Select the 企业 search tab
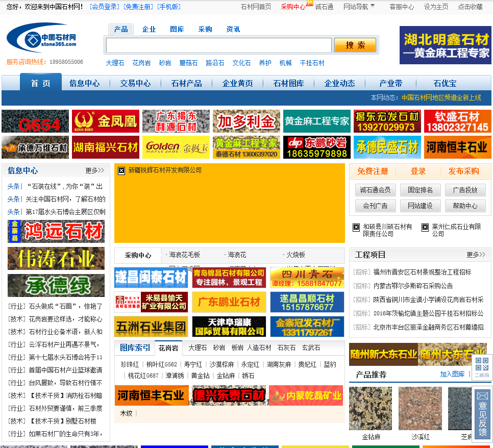 (149, 29)
